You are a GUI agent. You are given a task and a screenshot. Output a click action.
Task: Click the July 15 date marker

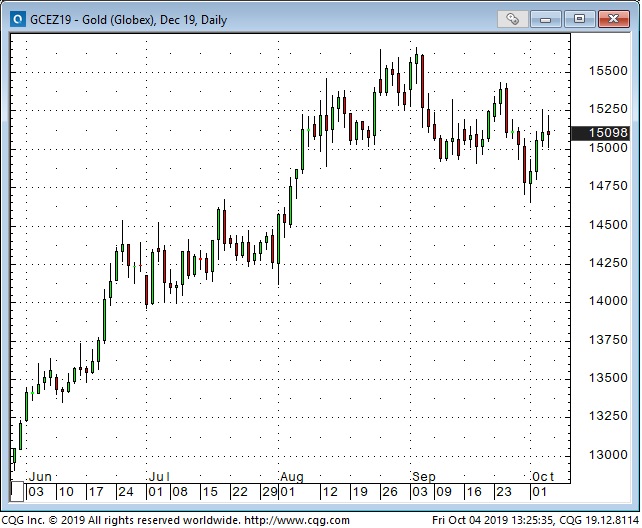[210, 492]
